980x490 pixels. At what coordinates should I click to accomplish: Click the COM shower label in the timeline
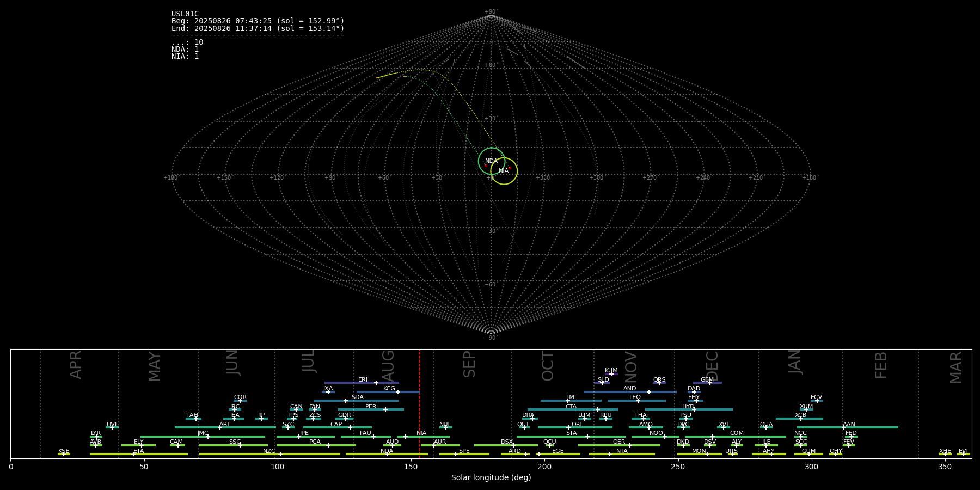(x=737, y=433)
